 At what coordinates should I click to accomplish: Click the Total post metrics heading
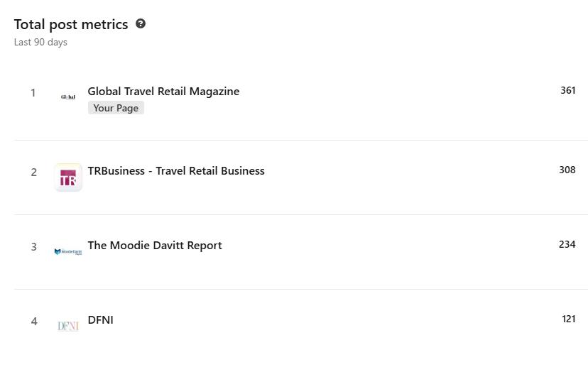71,24
